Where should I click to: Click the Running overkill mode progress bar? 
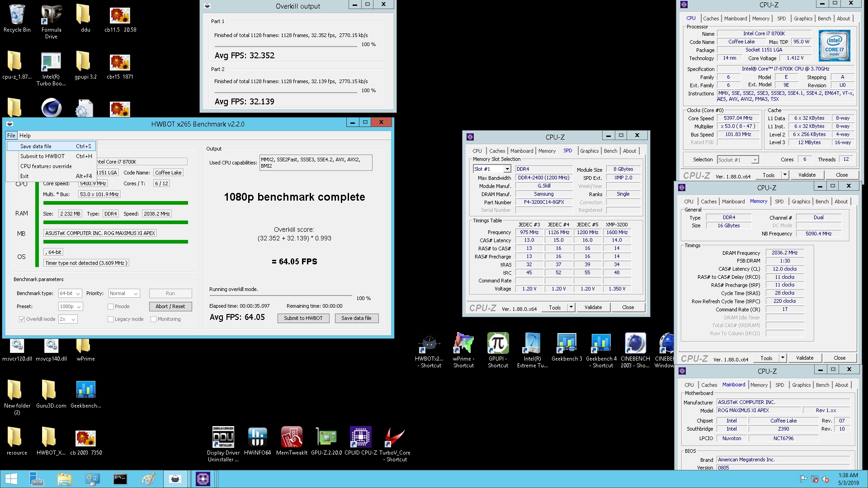[281, 296]
